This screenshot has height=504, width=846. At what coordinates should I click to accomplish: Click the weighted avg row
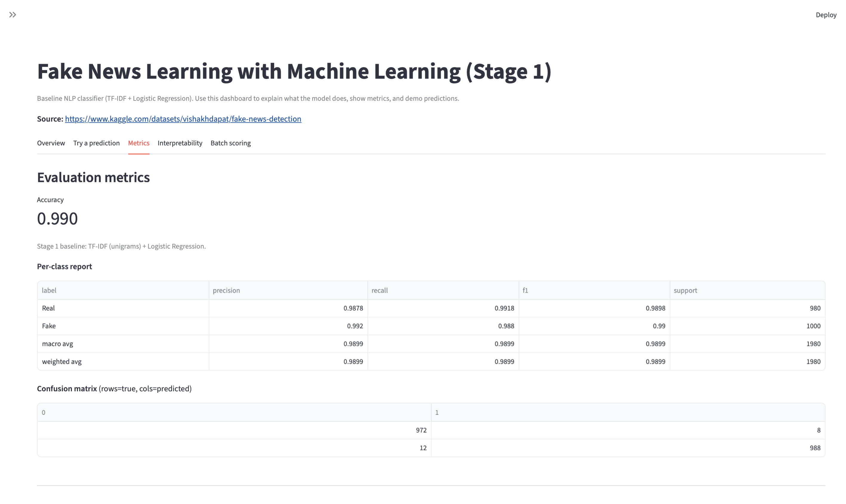coord(62,361)
